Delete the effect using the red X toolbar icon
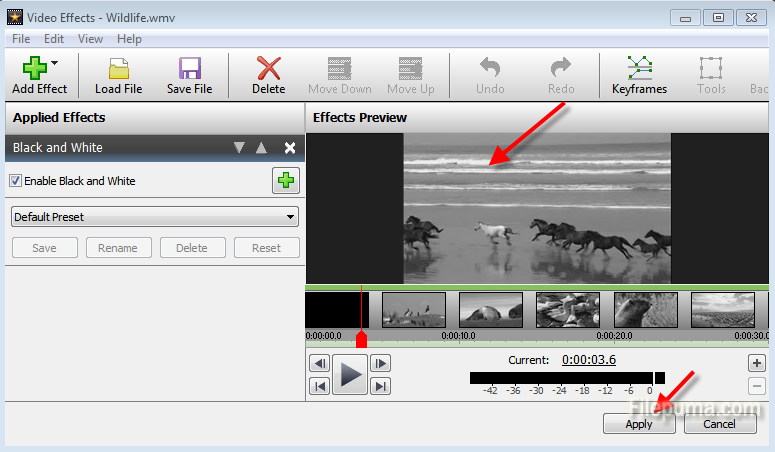The width and height of the screenshot is (775, 452). [x=268, y=68]
